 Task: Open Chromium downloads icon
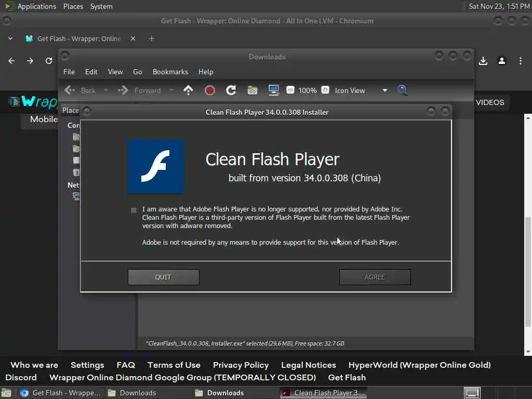tap(483, 61)
